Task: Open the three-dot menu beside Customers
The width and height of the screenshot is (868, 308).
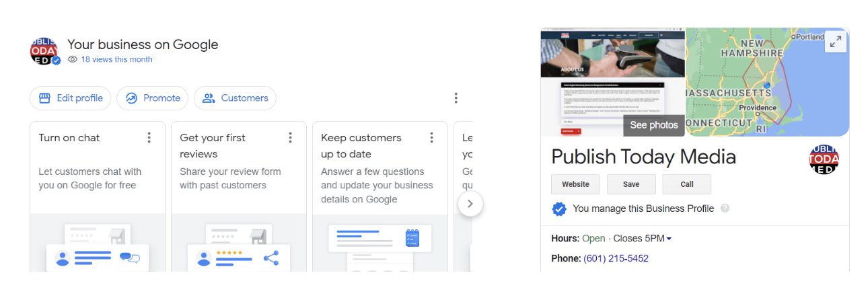Action: click(x=456, y=98)
